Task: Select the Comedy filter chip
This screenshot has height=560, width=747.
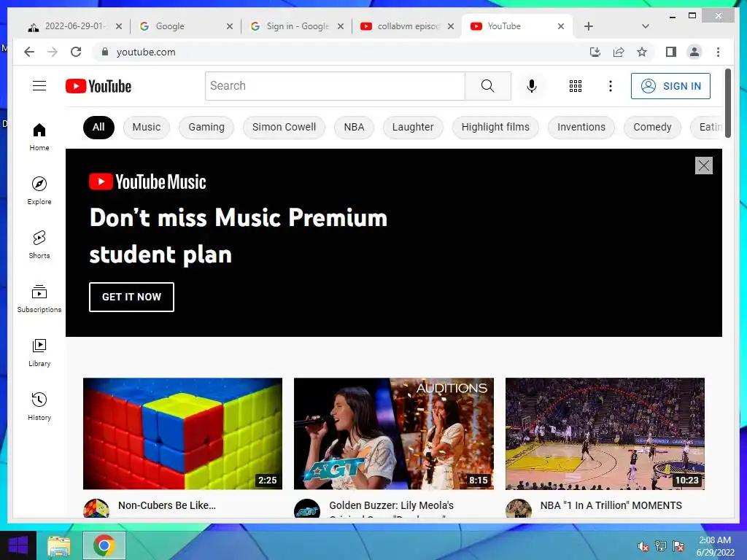Action: (652, 127)
